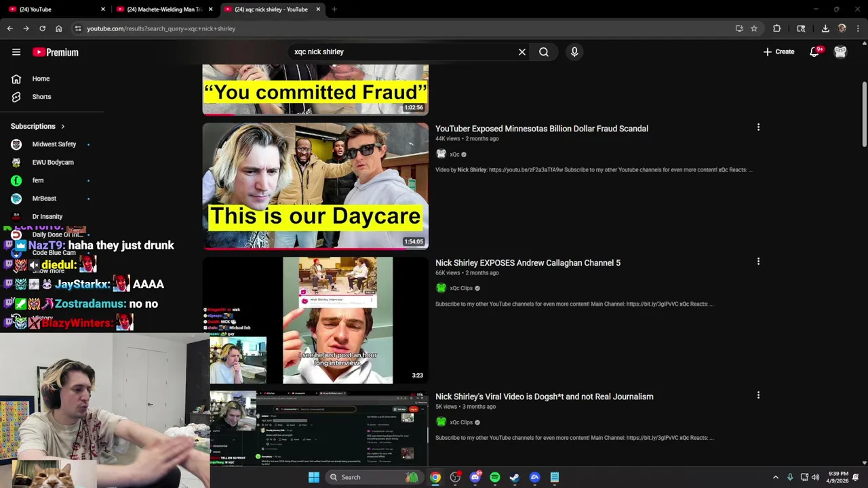Open Notepad from taskbar

pyautogui.click(x=555, y=477)
